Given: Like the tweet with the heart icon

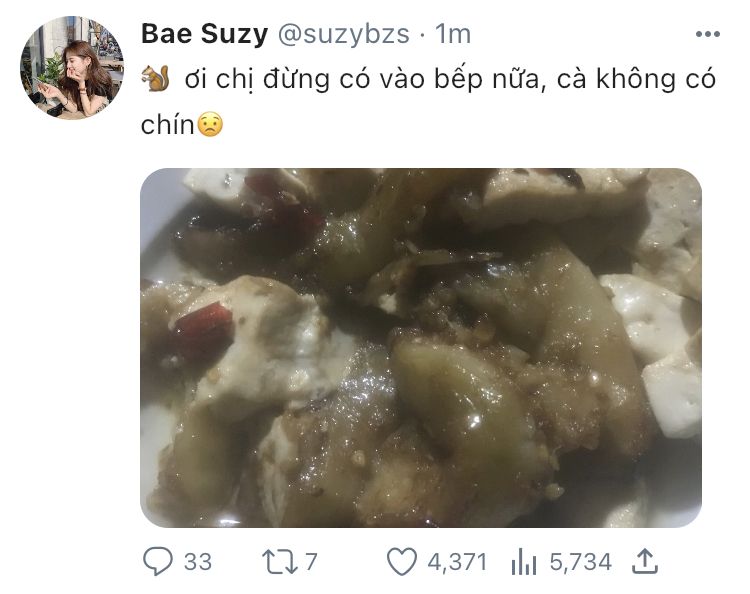Looking at the screenshot, I should click(402, 561).
